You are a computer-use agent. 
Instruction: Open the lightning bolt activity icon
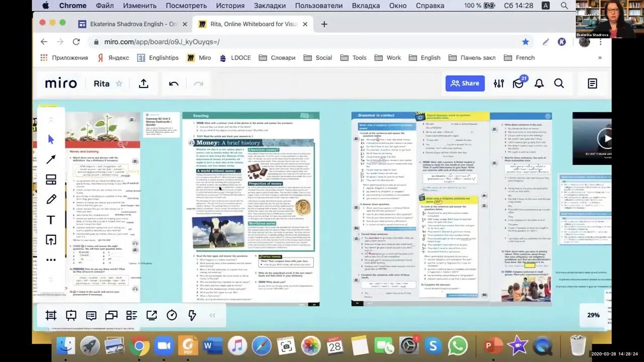coord(192,315)
